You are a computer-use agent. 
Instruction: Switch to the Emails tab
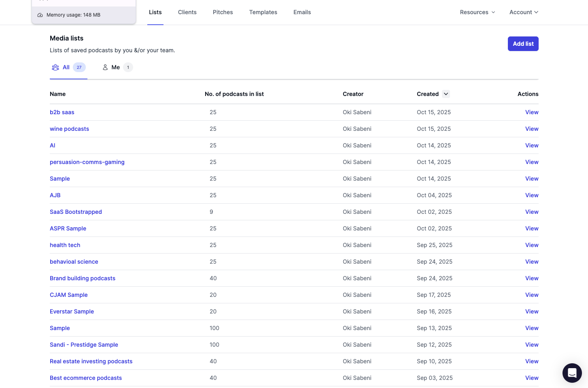point(302,12)
